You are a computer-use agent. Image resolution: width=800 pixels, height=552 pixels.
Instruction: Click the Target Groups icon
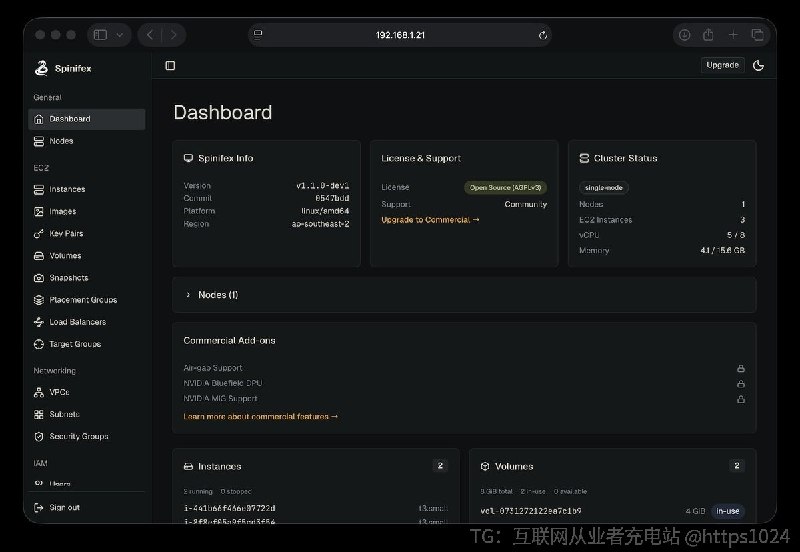point(39,344)
